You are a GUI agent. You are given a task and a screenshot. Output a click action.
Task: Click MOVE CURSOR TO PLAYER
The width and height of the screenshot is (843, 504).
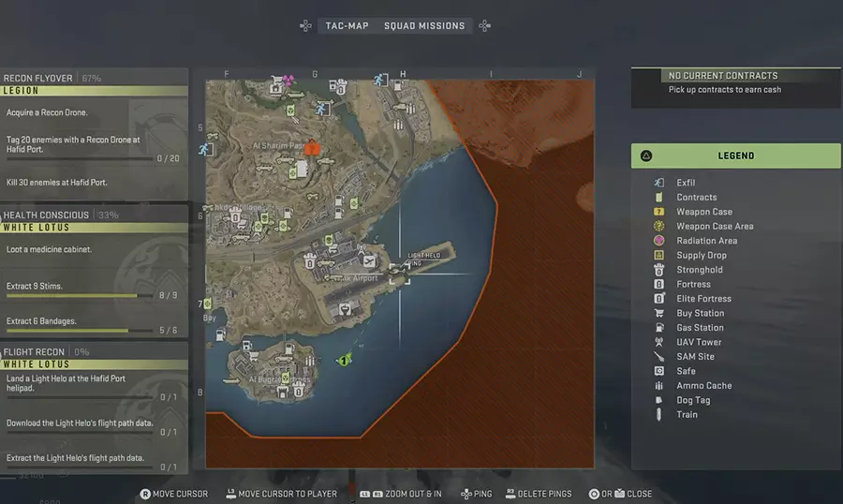[x=282, y=494]
